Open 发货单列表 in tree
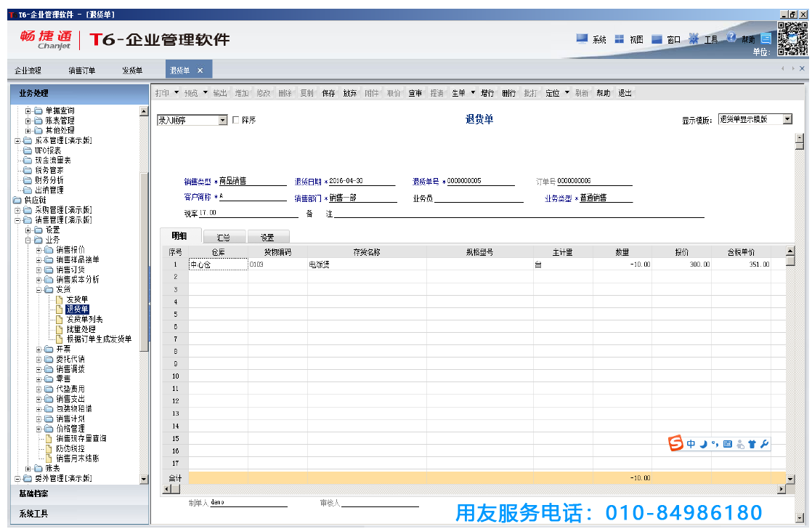Screen dimensions: 812x529 (84, 319)
